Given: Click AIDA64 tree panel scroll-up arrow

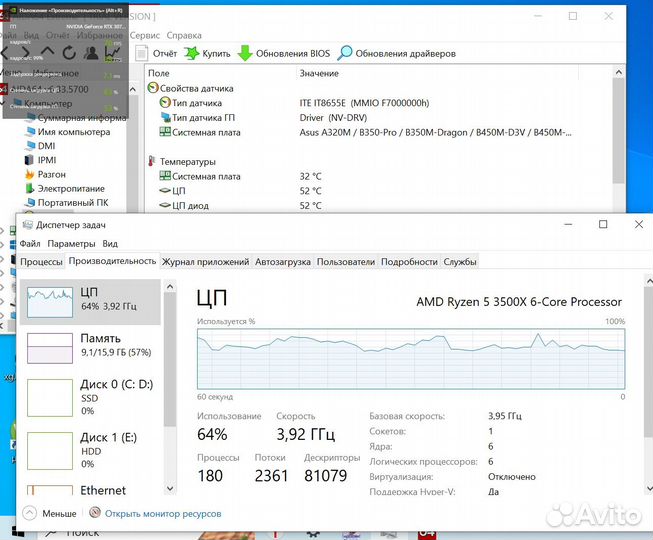Looking at the screenshot, I should pos(133,89).
